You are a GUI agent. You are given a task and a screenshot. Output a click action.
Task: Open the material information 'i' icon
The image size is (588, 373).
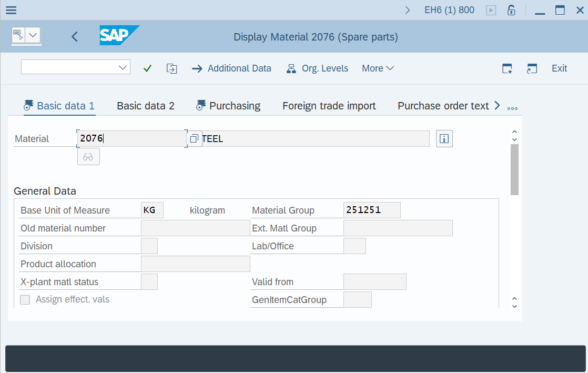point(444,139)
